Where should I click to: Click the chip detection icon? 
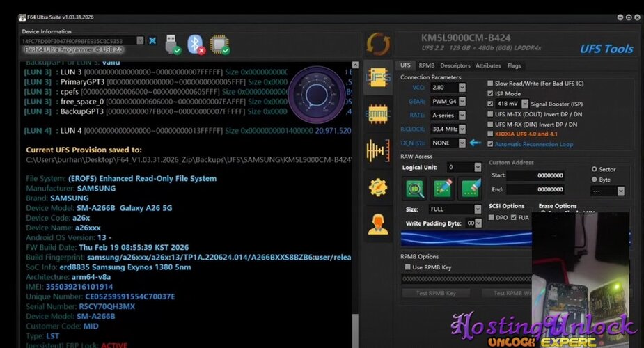[219, 45]
